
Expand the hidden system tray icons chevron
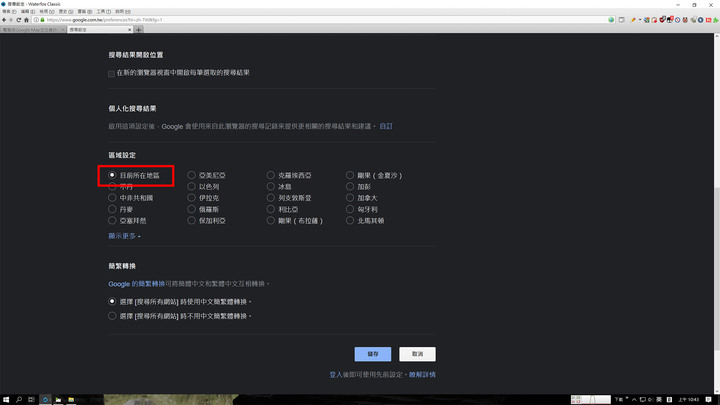[634, 399]
